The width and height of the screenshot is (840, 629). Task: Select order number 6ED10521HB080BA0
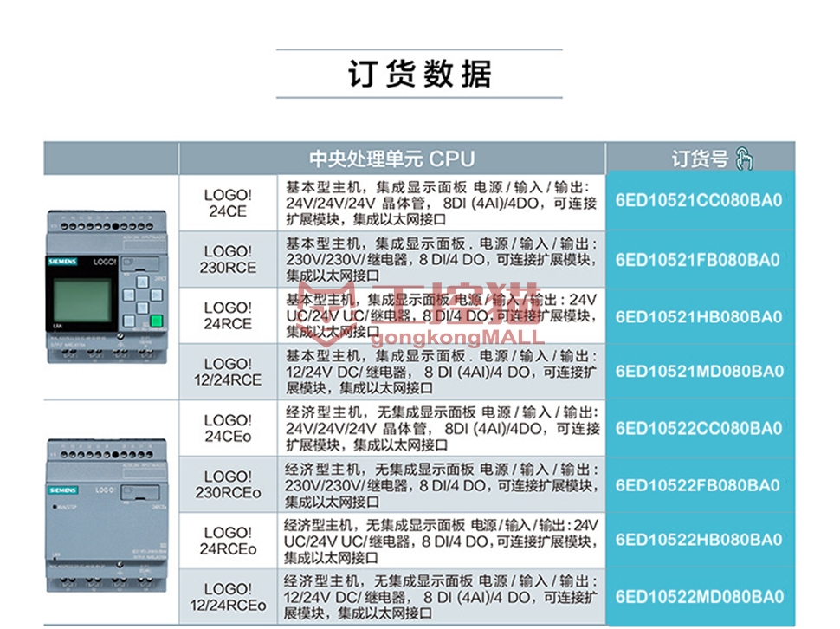pos(699,316)
